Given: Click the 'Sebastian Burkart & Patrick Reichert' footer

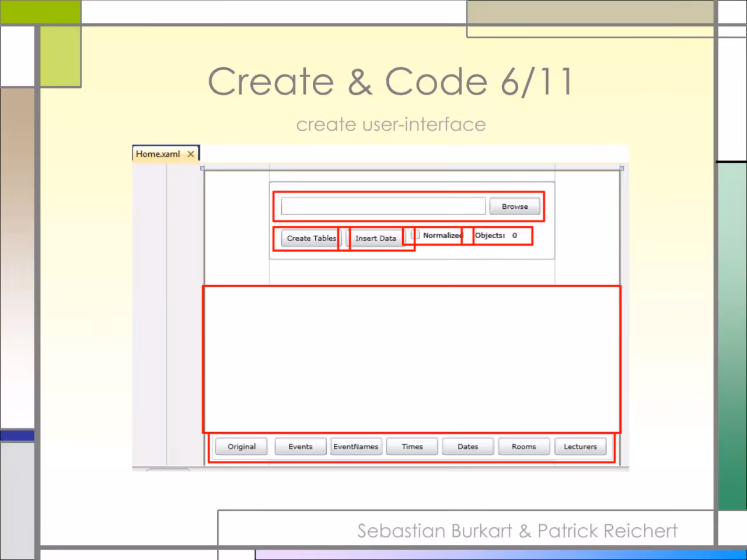Looking at the screenshot, I should point(517,531).
